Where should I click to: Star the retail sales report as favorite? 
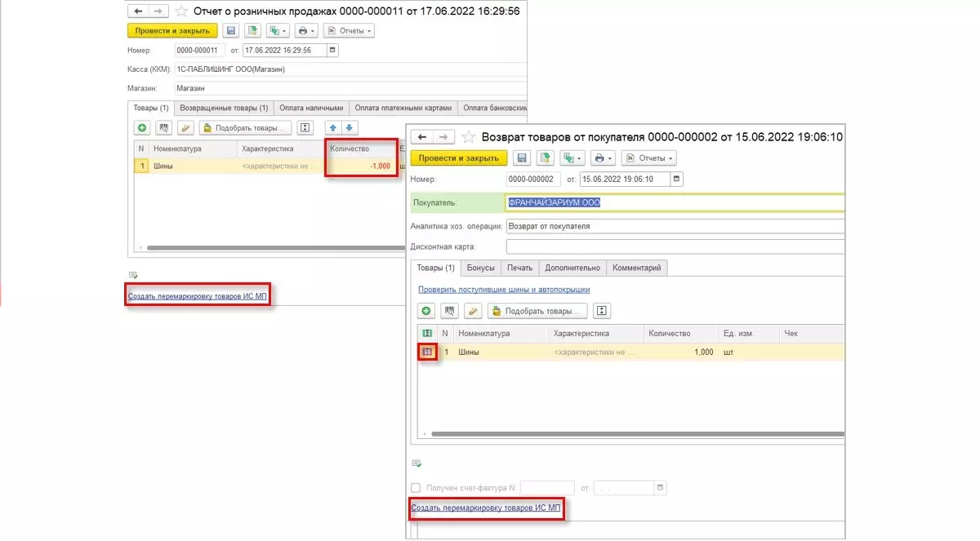click(181, 11)
